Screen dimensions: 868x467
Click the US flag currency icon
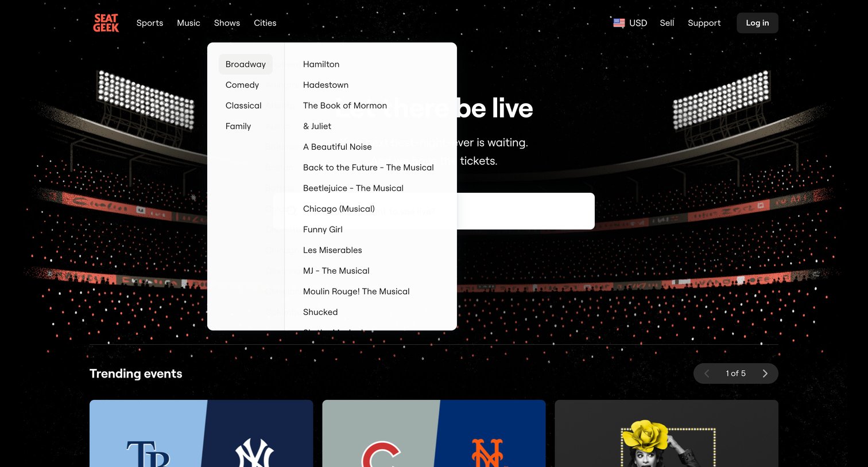619,23
